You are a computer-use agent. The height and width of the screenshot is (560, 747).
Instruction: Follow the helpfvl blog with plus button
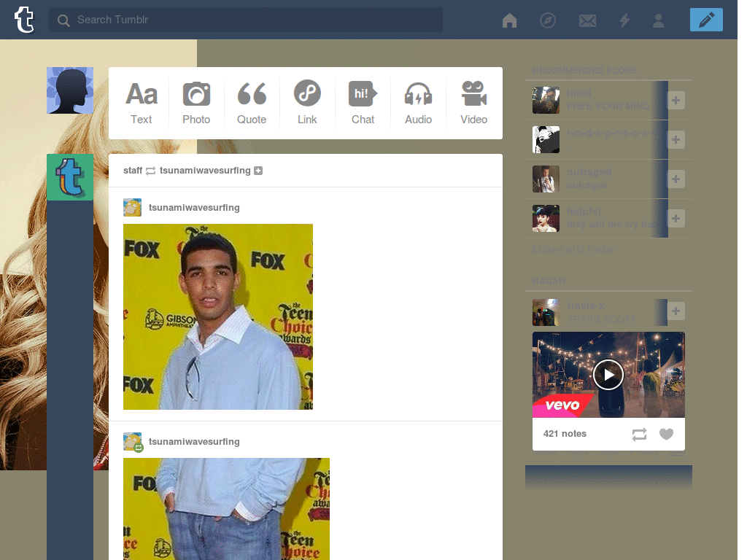coord(676,218)
